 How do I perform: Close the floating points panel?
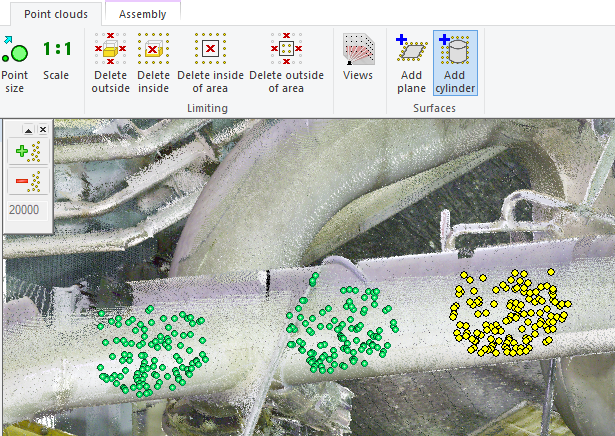(43, 130)
